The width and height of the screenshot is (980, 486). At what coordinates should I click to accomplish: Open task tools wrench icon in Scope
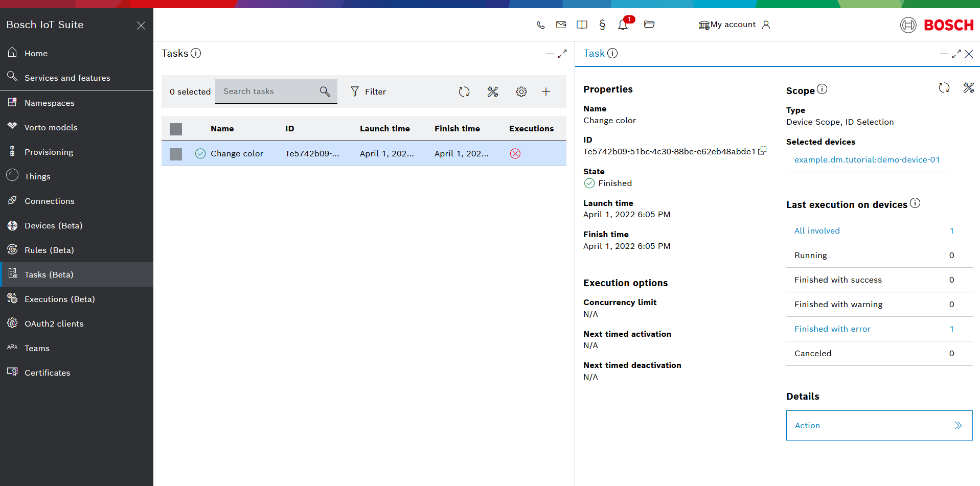[969, 88]
